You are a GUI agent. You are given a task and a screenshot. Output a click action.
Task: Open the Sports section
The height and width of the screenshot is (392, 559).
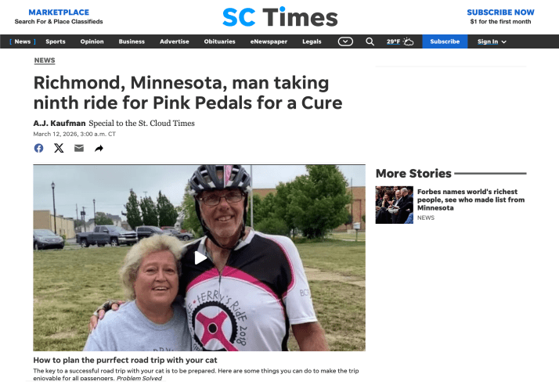56,41
